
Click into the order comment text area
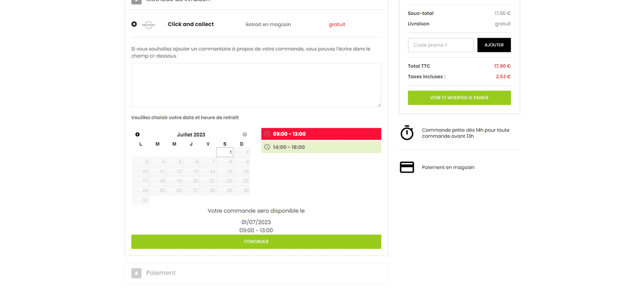click(x=256, y=85)
